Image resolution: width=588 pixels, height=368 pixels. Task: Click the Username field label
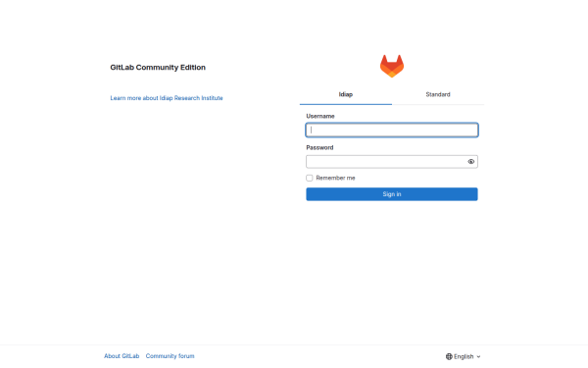(x=320, y=116)
